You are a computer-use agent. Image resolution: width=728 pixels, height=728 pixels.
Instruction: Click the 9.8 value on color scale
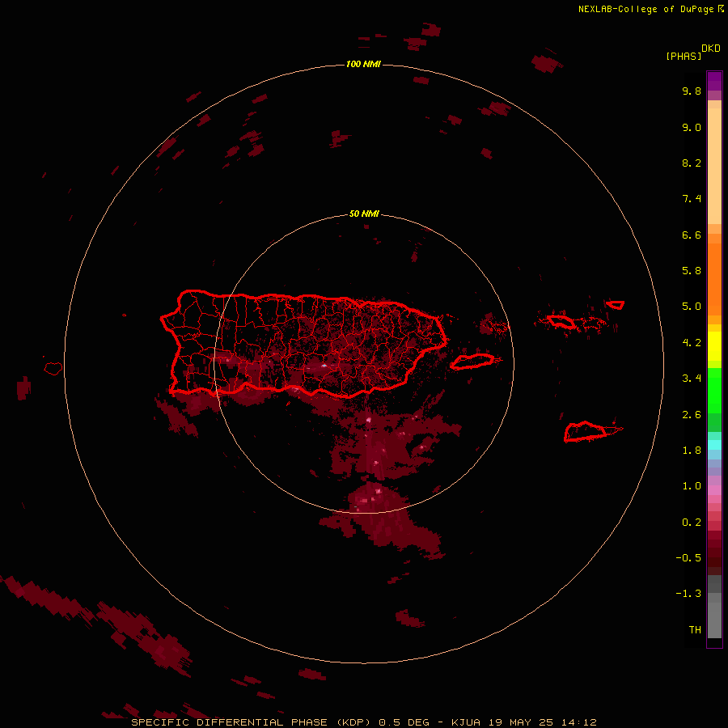pyautogui.click(x=692, y=91)
